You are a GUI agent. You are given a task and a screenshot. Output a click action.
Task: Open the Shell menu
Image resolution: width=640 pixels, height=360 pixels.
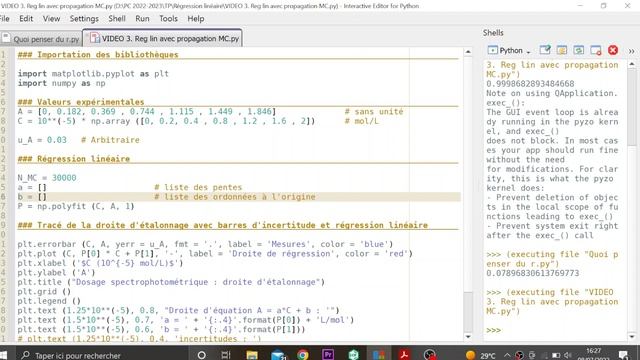point(117,19)
